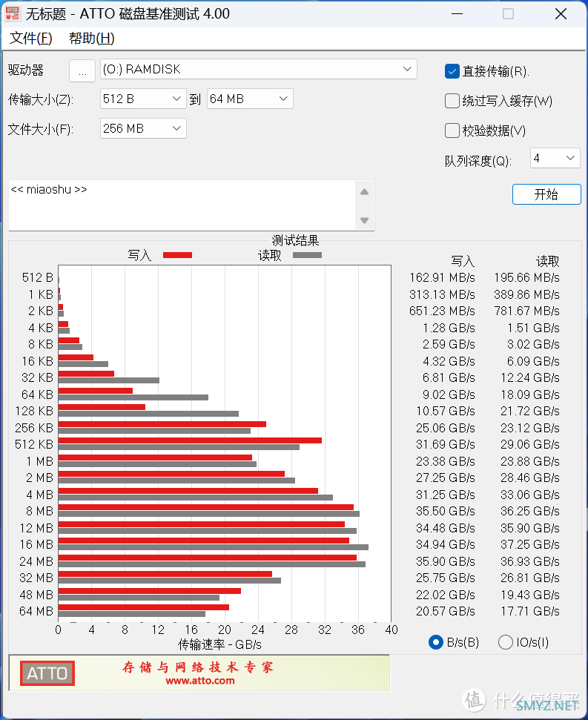Minimize the ATTO window
Image resolution: width=588 pixels, height=720 pixels.
coord(457,14)
